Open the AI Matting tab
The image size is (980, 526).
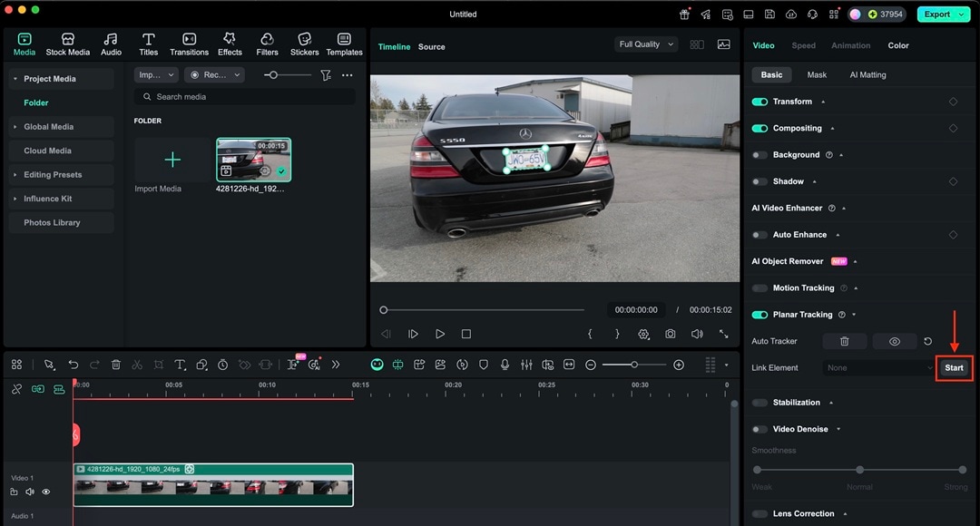(x=867, y=75)
